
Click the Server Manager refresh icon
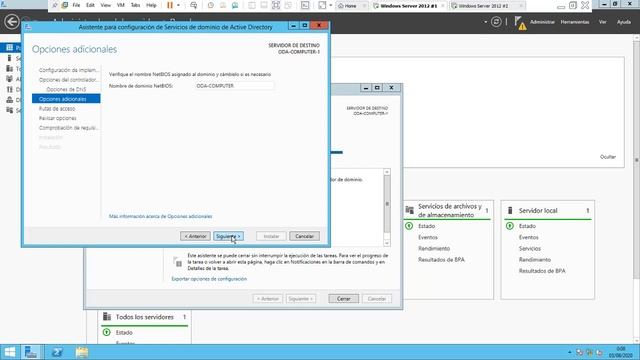coord(496,22)
